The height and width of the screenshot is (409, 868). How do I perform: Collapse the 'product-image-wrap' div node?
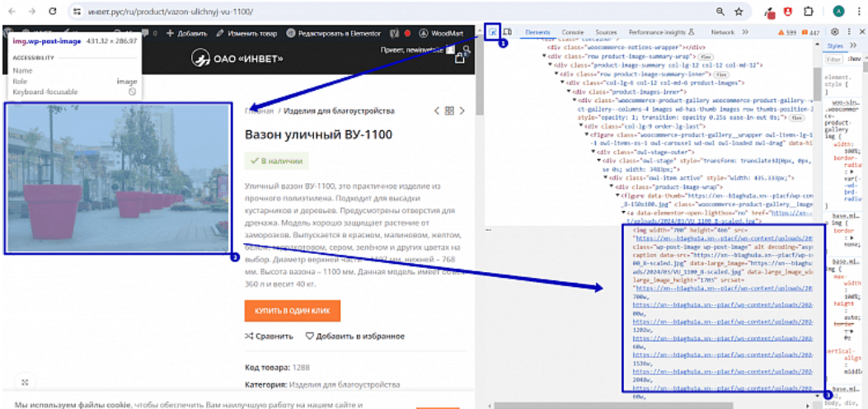click(611, 187)
